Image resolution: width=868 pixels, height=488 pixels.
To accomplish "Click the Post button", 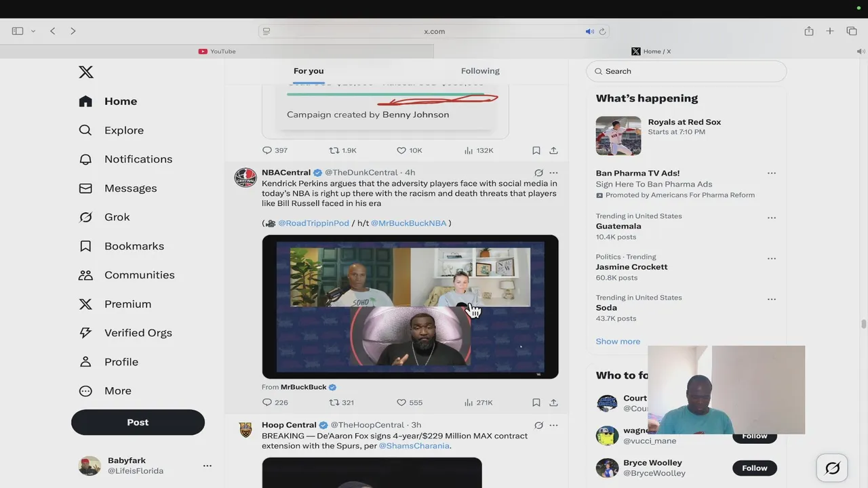I will [138, 422].
